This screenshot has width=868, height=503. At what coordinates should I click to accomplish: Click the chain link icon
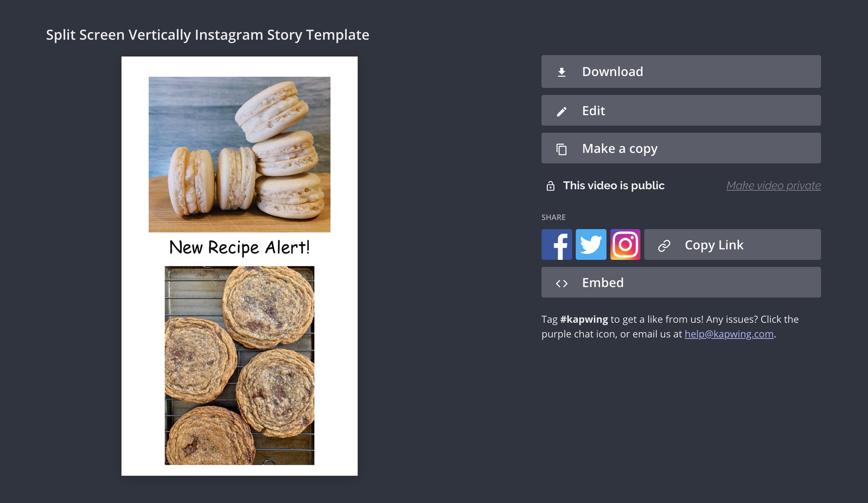click(664, 246)
